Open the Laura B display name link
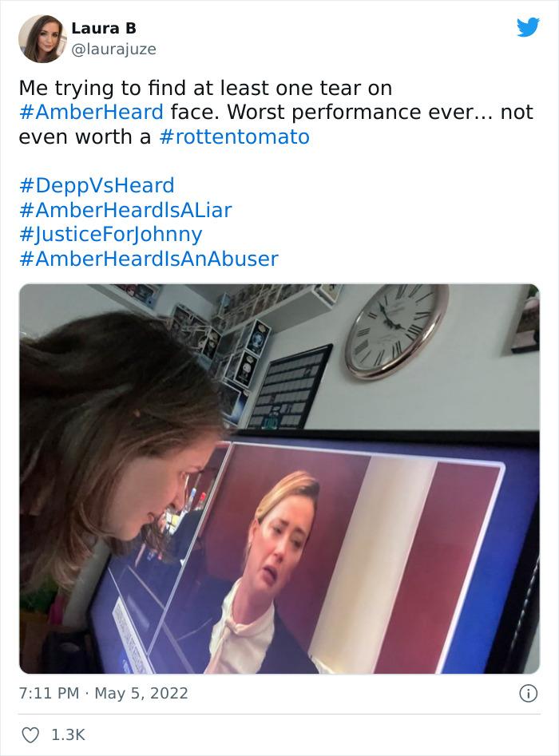The image size is (559, 756). 104,29
